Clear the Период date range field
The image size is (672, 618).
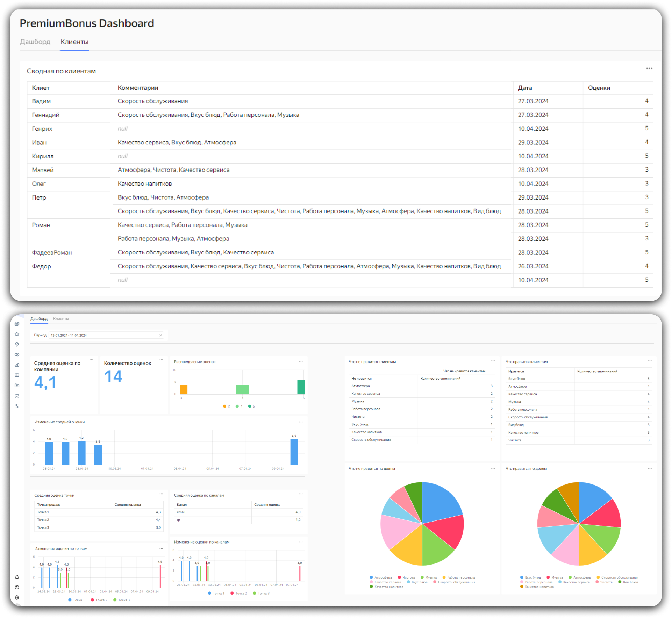[161, 335]
